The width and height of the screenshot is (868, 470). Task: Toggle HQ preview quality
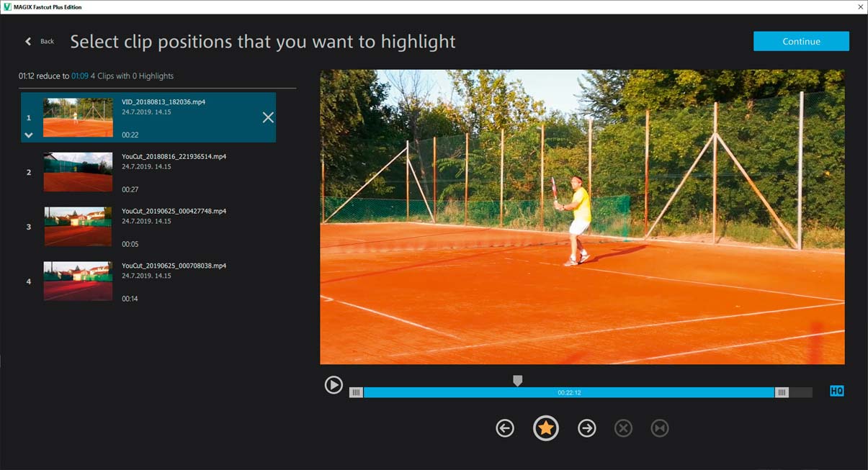pos(836,391)
